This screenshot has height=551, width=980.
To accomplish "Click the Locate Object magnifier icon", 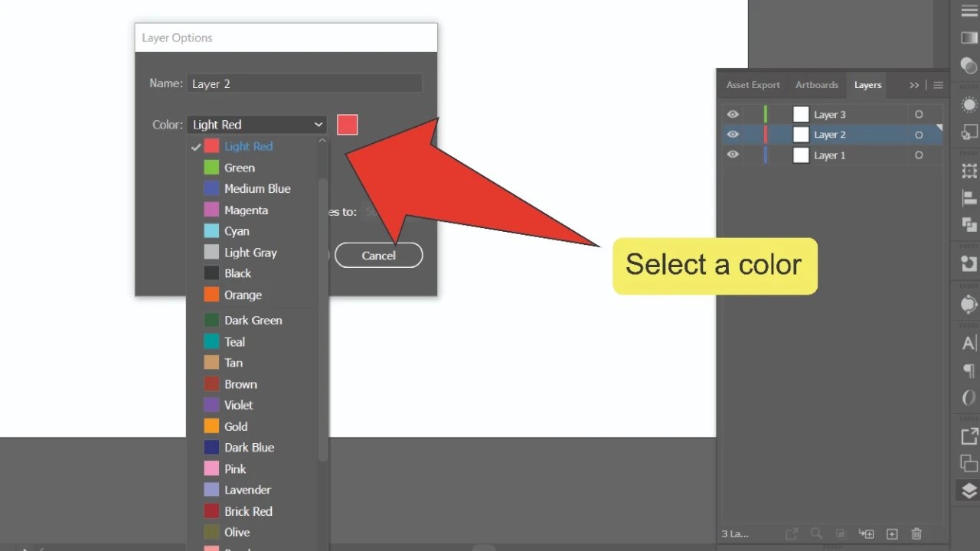I will point(816,533).
